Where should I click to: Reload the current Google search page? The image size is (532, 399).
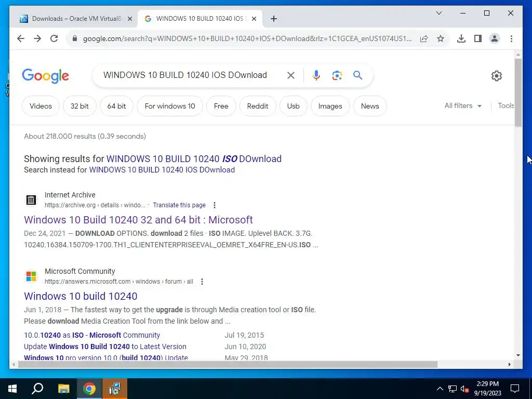54,38
